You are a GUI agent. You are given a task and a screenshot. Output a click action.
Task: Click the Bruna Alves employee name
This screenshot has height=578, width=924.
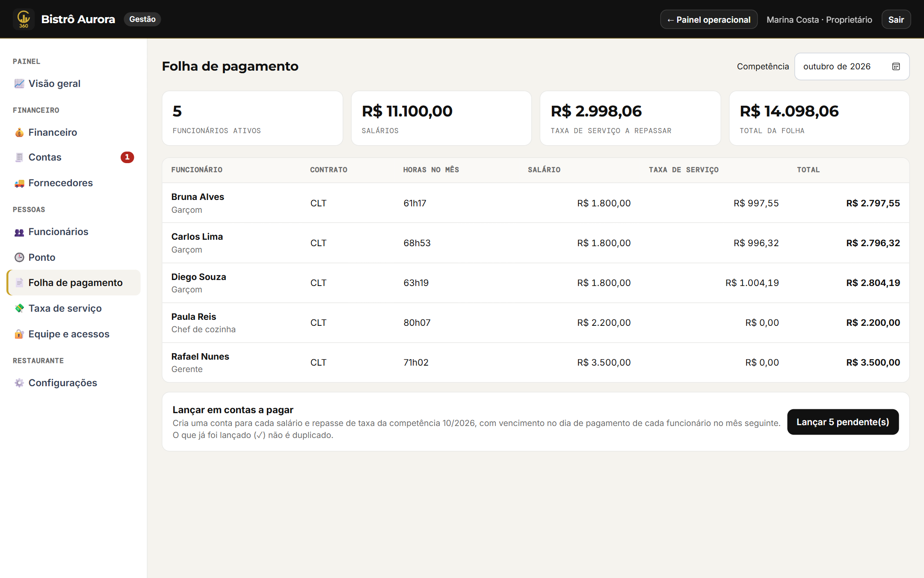pos(197,197)
